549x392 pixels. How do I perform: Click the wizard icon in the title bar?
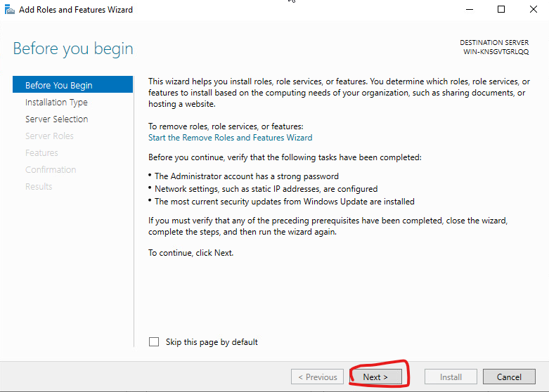(9, 9)
